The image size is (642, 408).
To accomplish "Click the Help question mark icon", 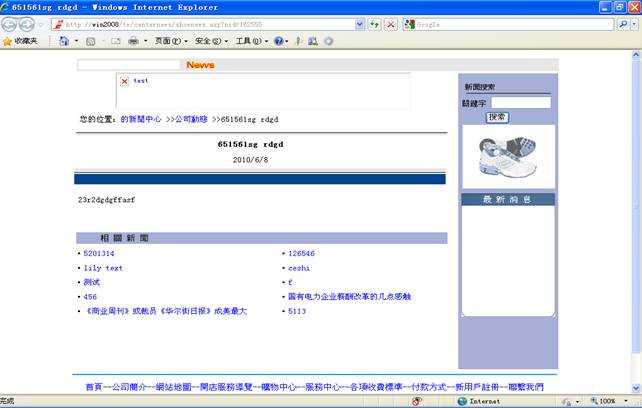I will [x=279, y=41].
